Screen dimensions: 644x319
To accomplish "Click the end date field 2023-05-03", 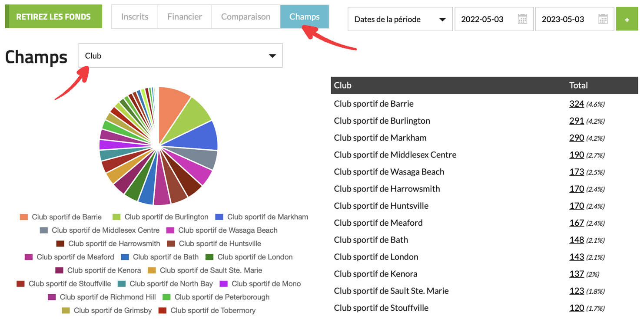I will [563, 20].
